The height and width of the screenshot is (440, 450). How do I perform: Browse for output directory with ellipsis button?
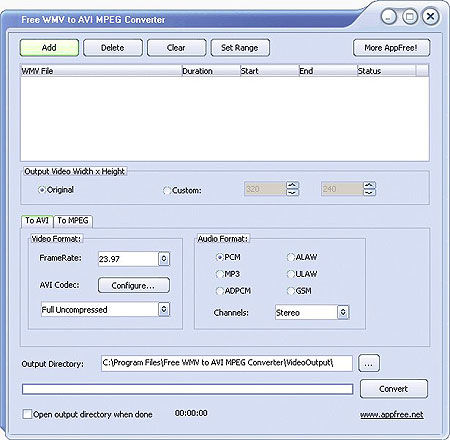click(x=369, y=363)
